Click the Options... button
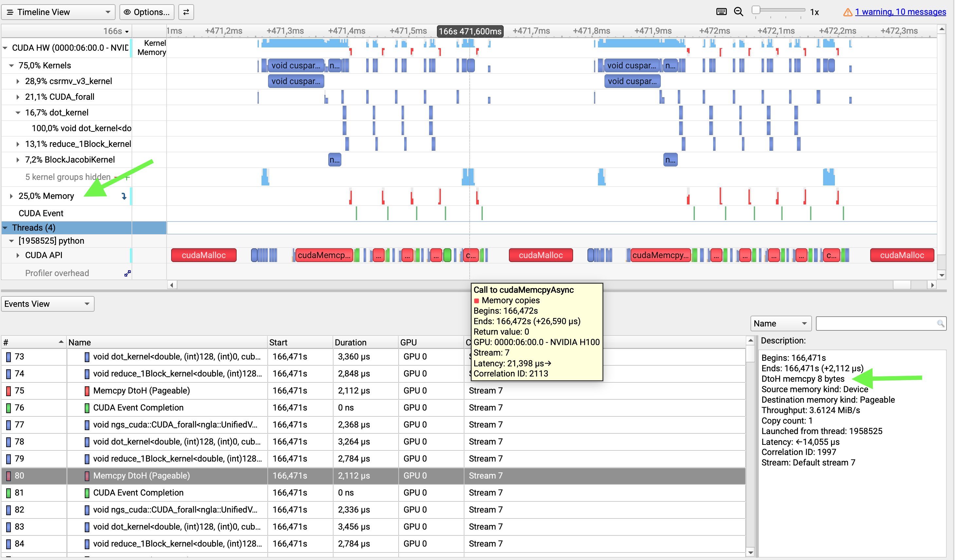Viewport: 955px width, 560px height. point(147,12)
